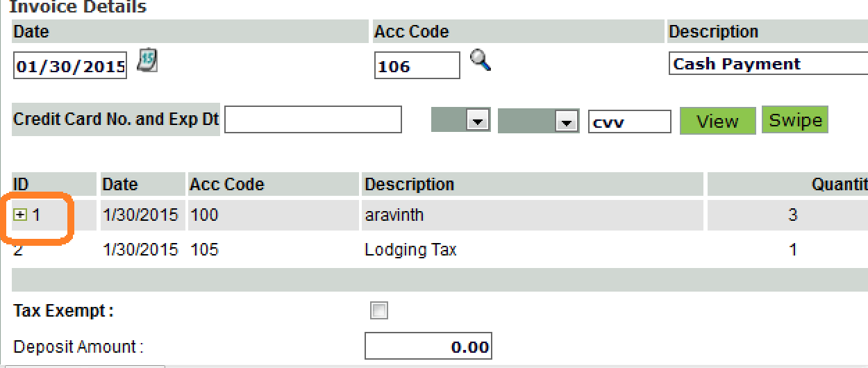Toggle the Tax Exempt checkbox
The height and width of the screenshot is (368, 868).
tap(379, 310)
